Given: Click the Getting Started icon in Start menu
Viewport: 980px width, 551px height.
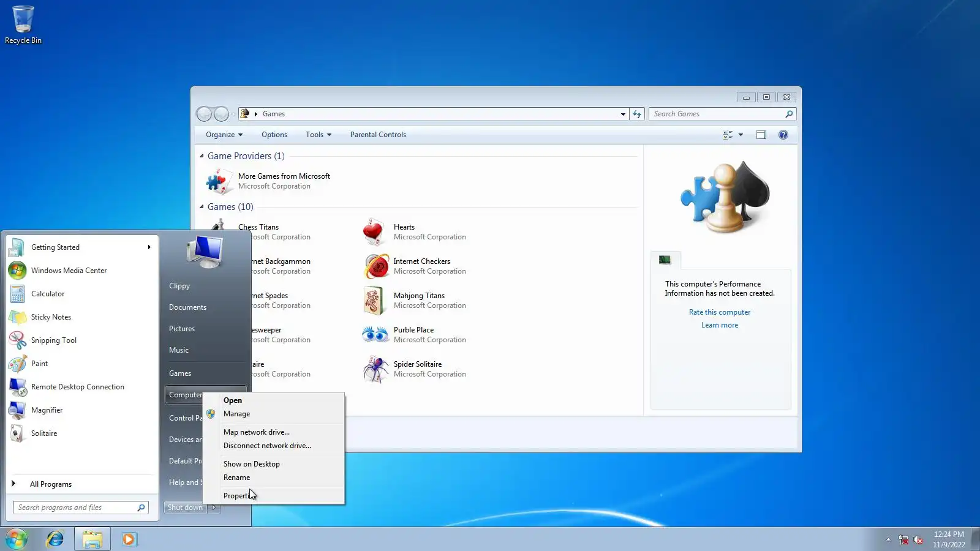Looking at the screenshot, I should click(x=17, y=247).
